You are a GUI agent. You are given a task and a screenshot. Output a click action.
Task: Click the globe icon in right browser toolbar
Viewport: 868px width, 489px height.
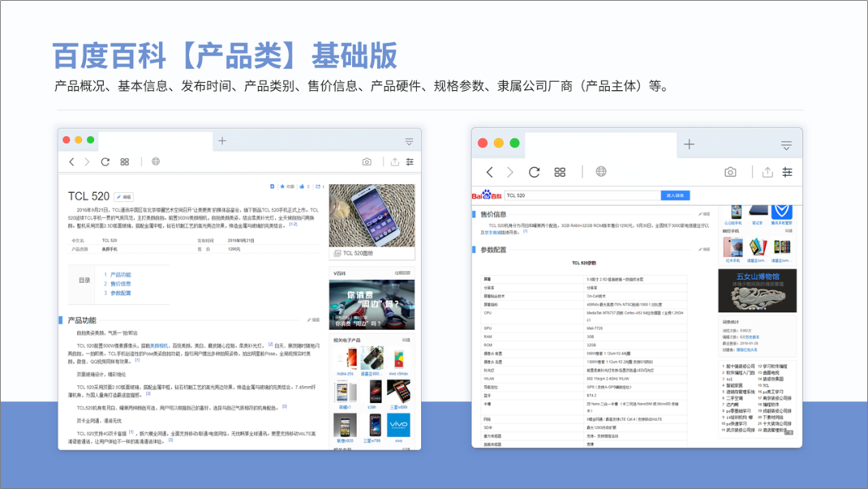[x=600, y=171]
